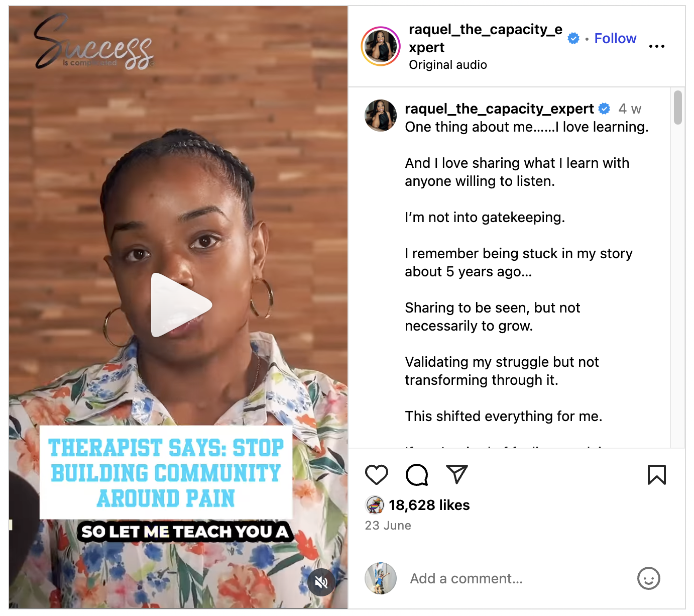Click caption username raquel_the_capacity_expert
Viewport: 694px width, 616px height.
coord(499,109)
